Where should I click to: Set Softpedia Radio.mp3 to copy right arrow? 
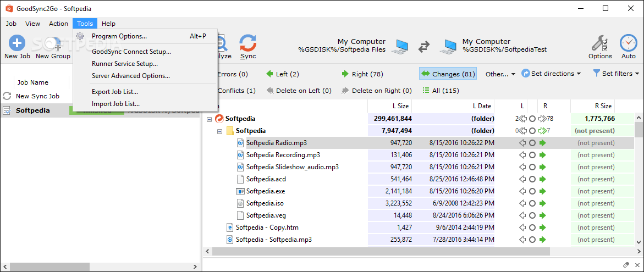coord(543,143)
